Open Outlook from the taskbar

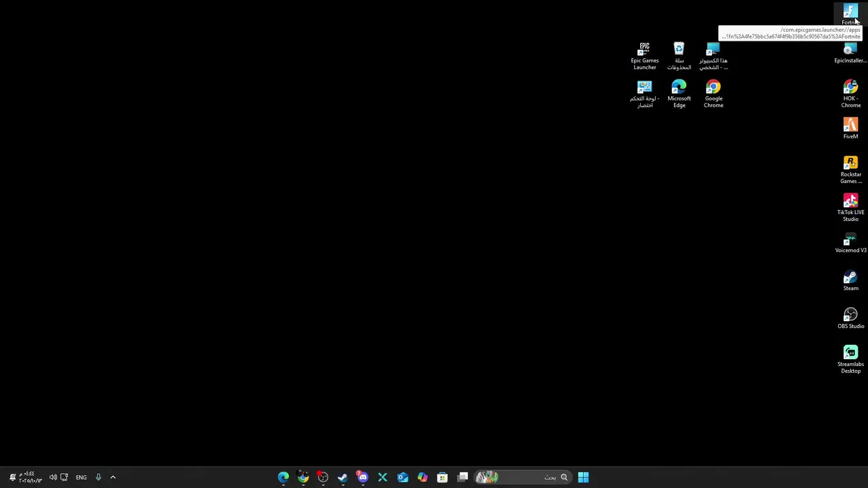(403, 477)
